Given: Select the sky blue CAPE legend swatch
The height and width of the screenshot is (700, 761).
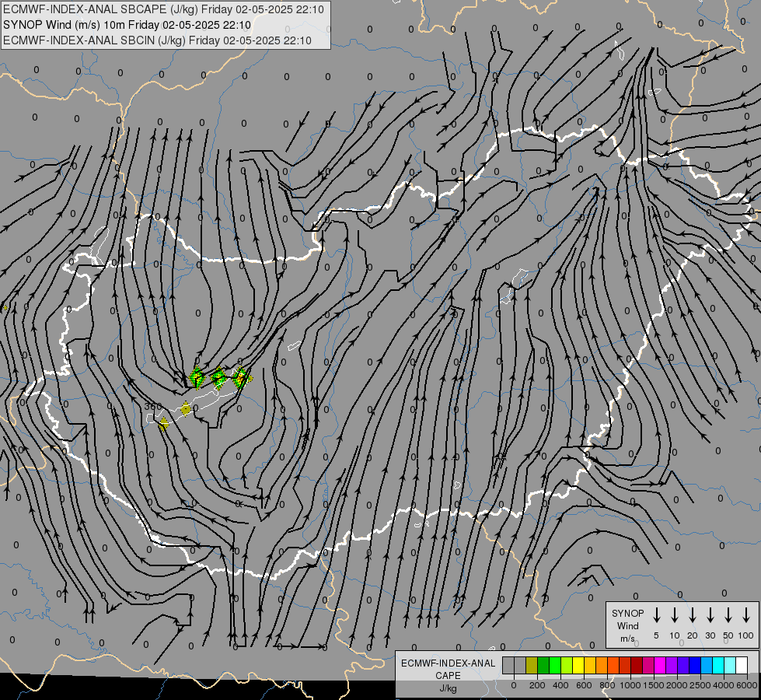Looking at the screenshot, I should coord(707,665).
